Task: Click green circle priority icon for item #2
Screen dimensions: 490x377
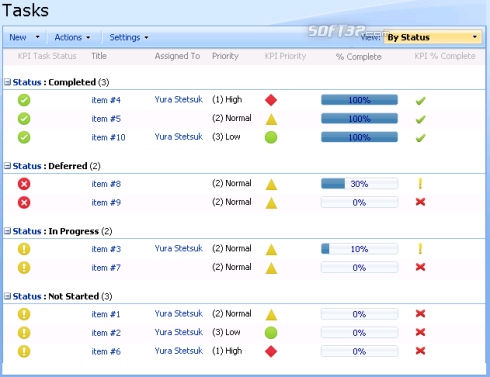Action: 271,333
